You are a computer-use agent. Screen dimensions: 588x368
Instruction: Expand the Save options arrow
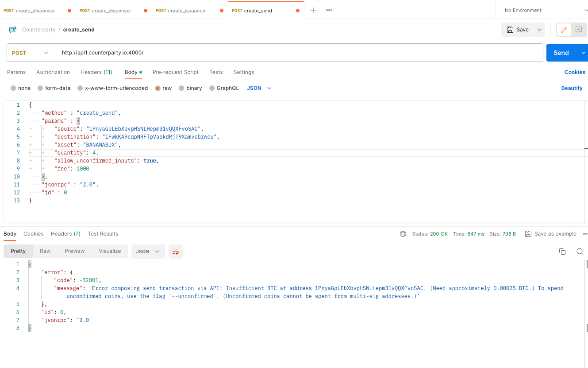[x=539, y=30]
